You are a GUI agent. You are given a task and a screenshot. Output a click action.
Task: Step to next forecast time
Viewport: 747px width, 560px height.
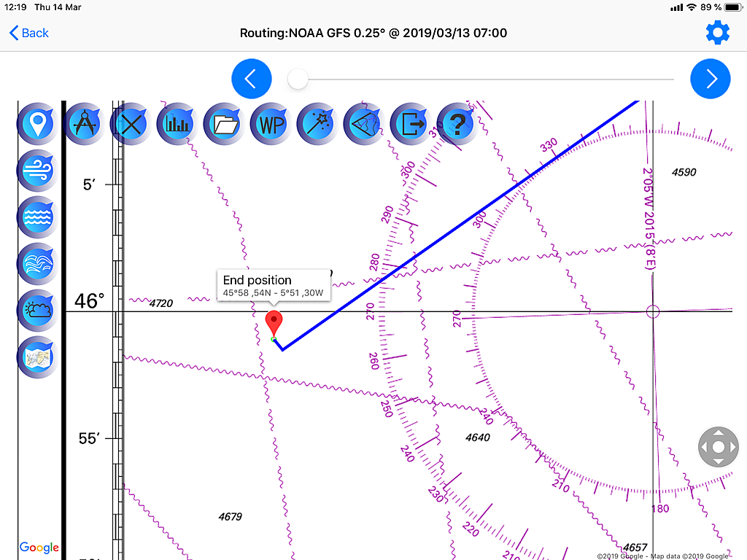(711, 79)
